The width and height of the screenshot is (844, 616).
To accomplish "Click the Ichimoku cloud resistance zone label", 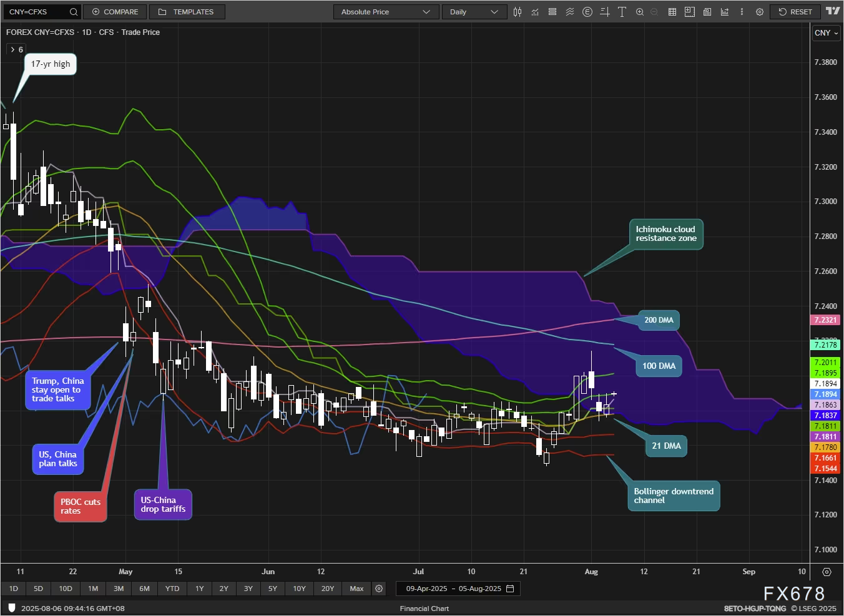I will tap(665, 234).
